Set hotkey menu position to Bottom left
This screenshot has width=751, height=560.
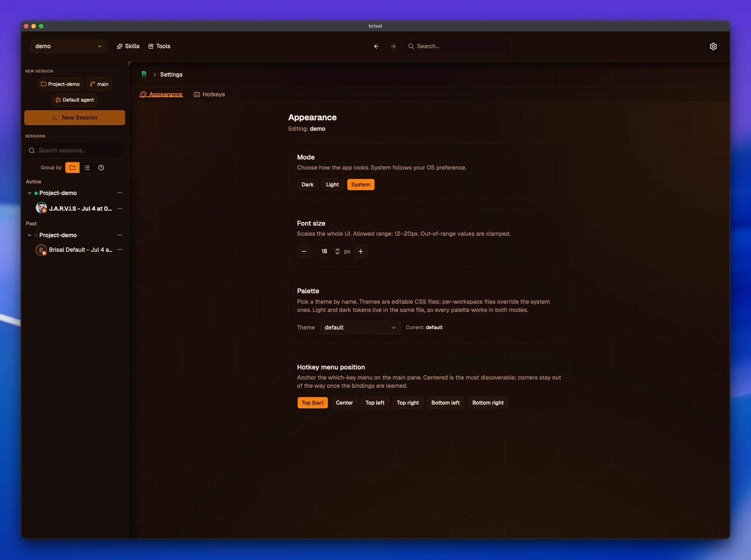(446, 403)
